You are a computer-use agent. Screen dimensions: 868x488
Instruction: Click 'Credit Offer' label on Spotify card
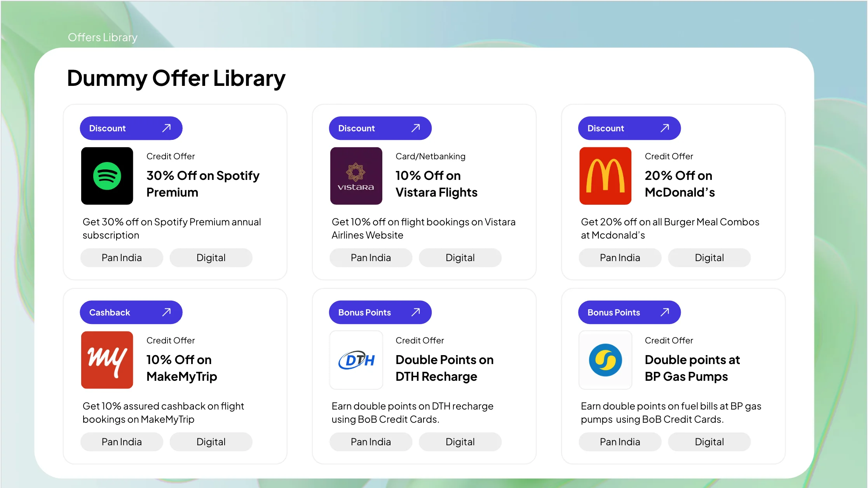[x=171, y=156]
